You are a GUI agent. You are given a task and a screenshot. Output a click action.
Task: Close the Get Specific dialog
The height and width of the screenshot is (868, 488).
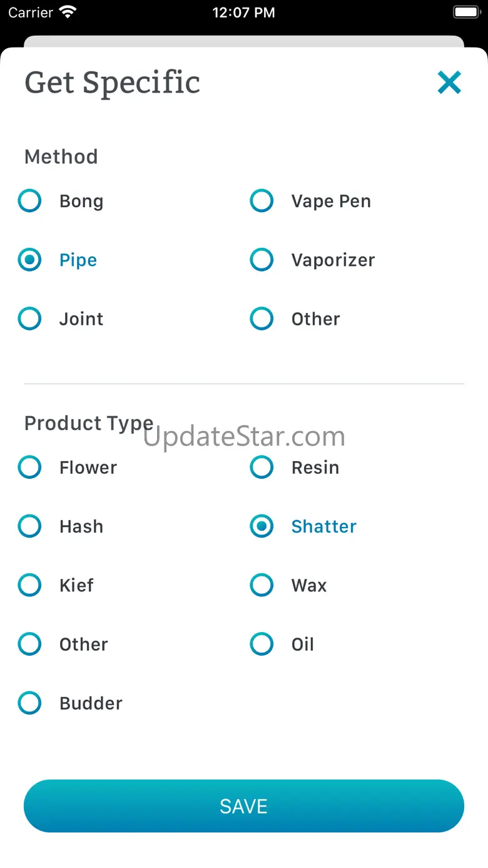[449, 83]
